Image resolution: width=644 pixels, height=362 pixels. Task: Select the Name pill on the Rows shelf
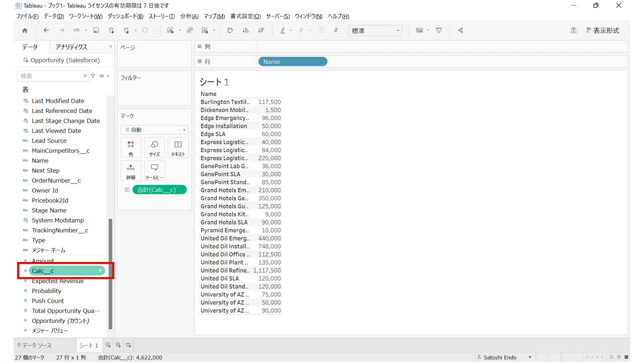click(293, 61)
